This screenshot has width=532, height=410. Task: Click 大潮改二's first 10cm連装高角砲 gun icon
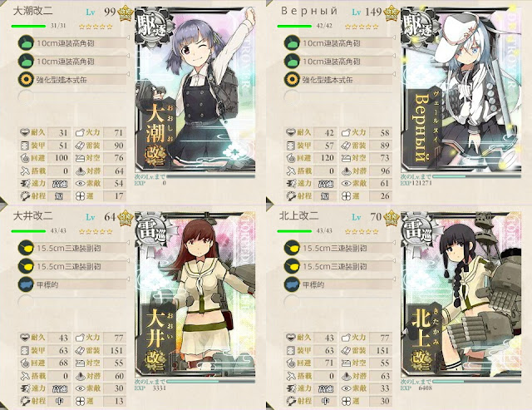(26, 43)
